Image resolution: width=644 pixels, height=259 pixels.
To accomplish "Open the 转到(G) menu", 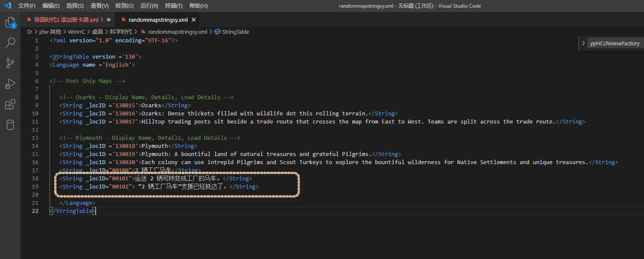I will 124,6.
